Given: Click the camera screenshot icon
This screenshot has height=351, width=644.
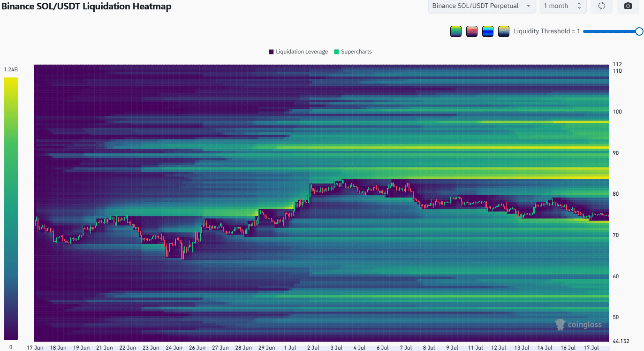Looking at the screenshot, I should coord(628,6).
